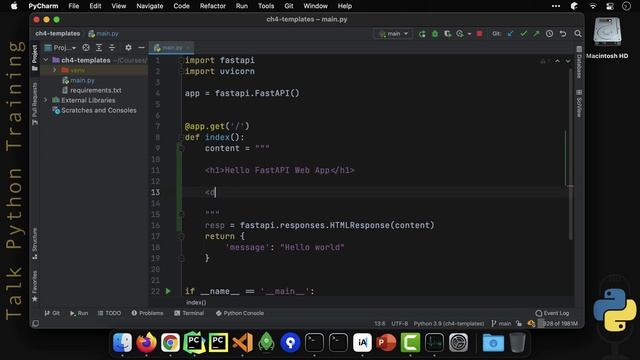640x360 pixels.
Task: Toggle Favorites tool window side tab
Action: click(x=35, y=286)
